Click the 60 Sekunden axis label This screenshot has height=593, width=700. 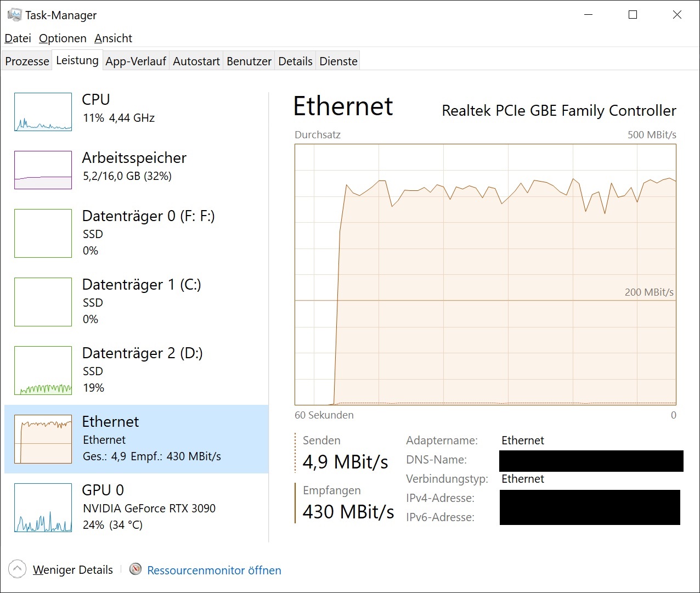point(324,415)
